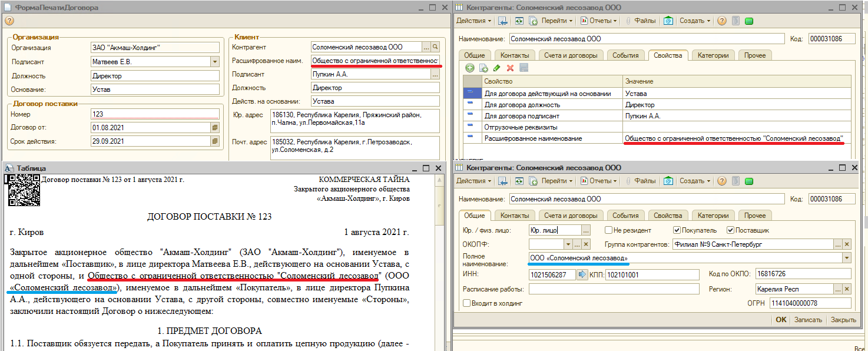Click OK button in lower Контрагенты window
The image size is (868, 351).
tap(781, 320)
